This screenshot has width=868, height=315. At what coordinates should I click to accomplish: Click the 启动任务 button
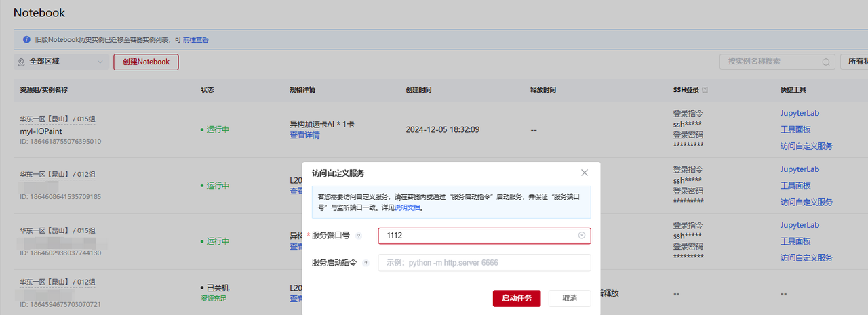pos(516,298)
